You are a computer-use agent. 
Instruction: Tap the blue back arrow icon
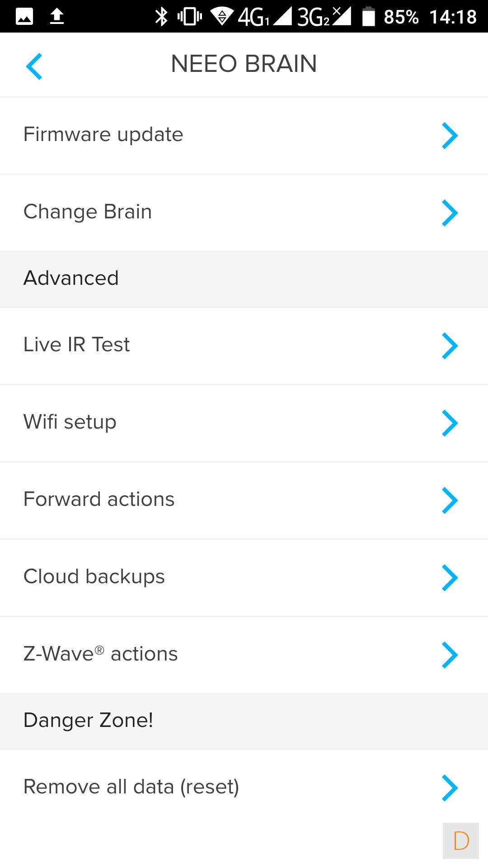coord(34,66)
